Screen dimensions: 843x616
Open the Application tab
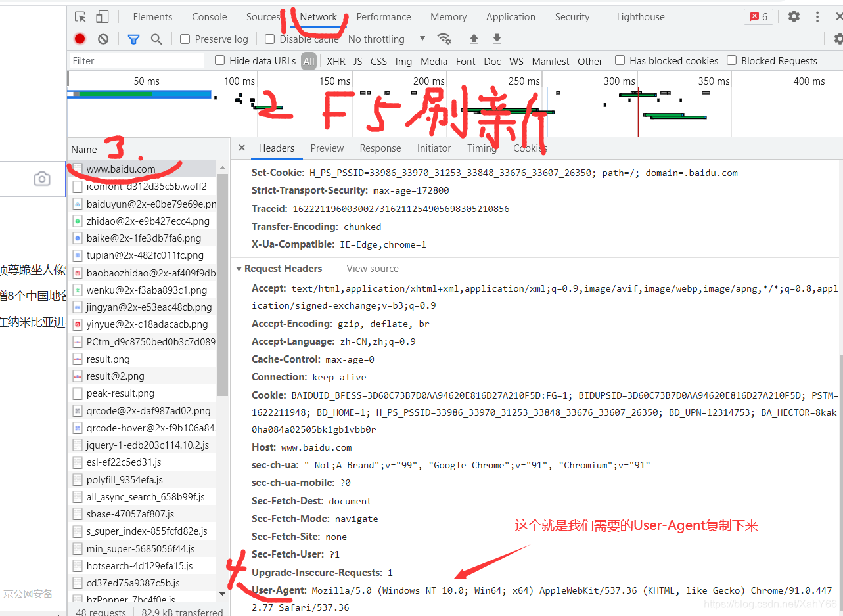pos(511,17)
